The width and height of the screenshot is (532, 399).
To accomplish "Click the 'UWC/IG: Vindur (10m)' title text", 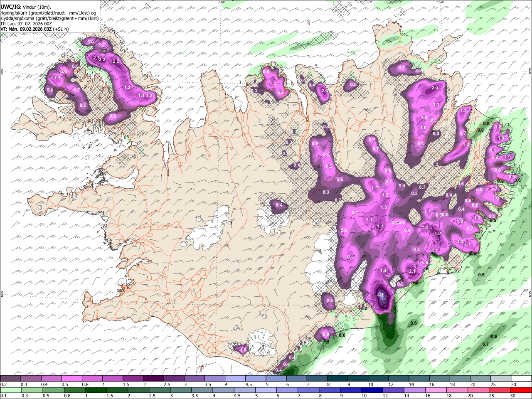I will point(25,7).
